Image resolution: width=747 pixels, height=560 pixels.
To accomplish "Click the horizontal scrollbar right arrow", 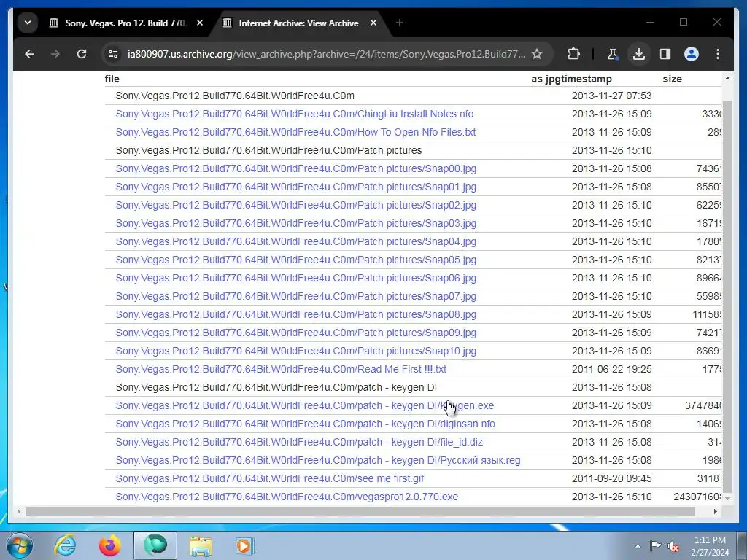I will [x=715, y=511].
